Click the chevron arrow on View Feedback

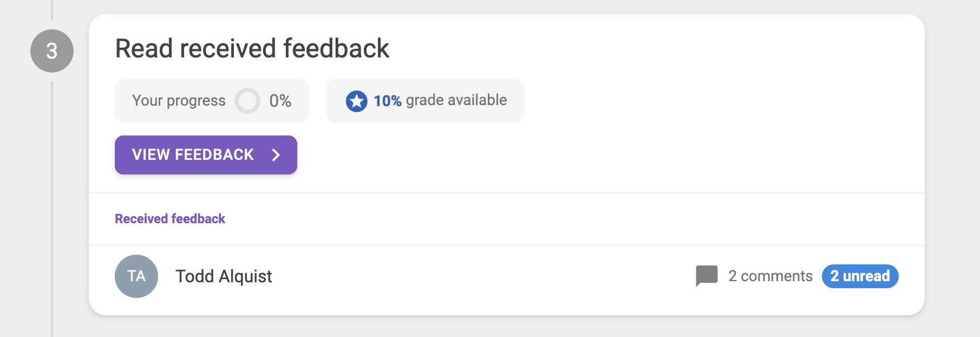click(x=276, y=155)
